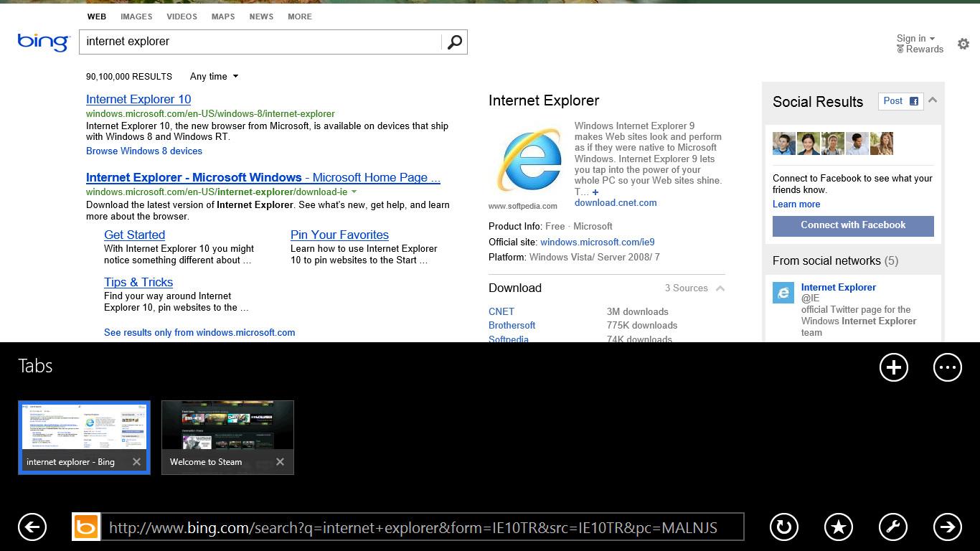Screen dimensions: 980x551
Task: Open official site windows.microsoft.com/ie9
Action: pyautogui.click(x=598, y=242)
